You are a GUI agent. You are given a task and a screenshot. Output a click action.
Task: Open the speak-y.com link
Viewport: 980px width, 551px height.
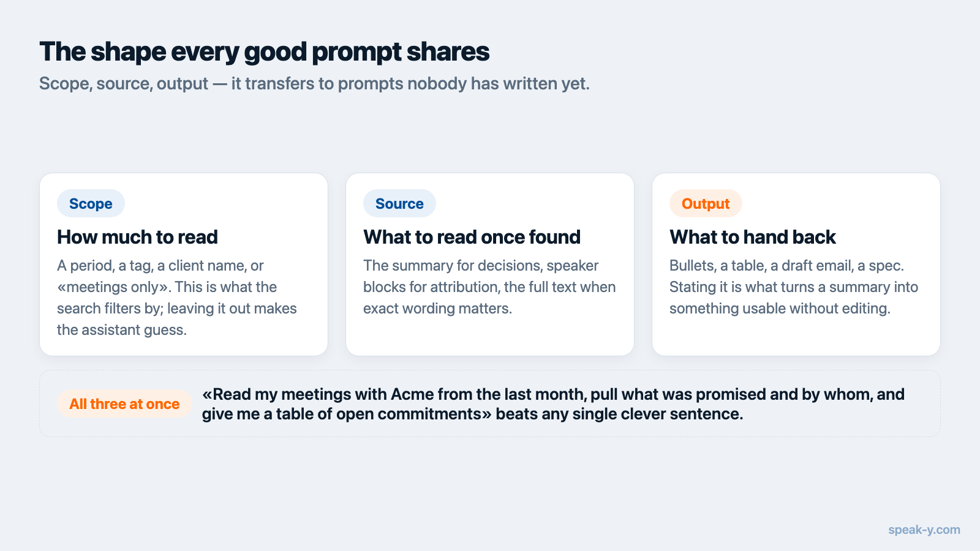[924, 530]
